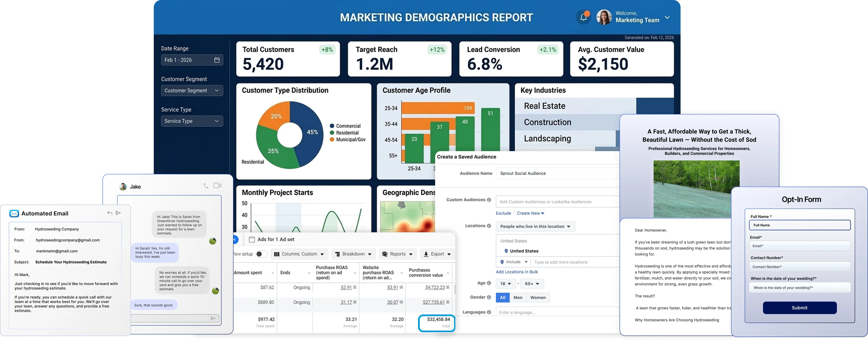Click the Full Name input field
This screenshot has height=343, width=868.
(x=799, y=225)
